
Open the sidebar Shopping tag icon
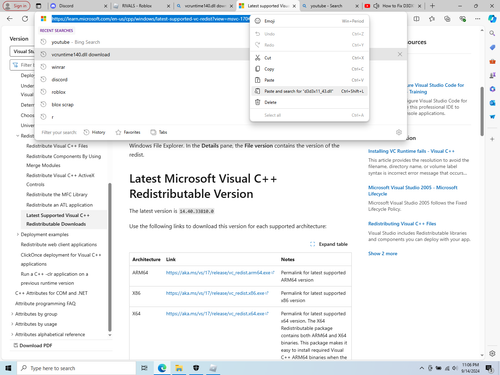pos(492,47)
